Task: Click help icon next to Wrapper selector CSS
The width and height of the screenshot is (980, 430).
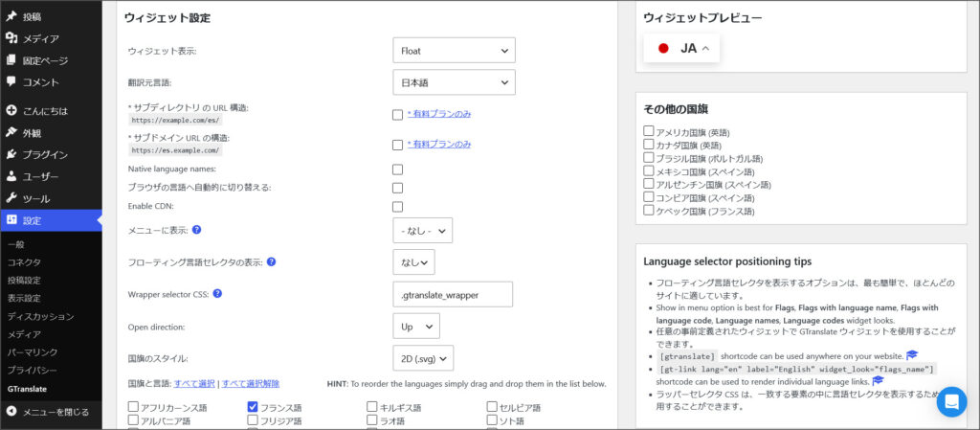Action: coord(217,293)
